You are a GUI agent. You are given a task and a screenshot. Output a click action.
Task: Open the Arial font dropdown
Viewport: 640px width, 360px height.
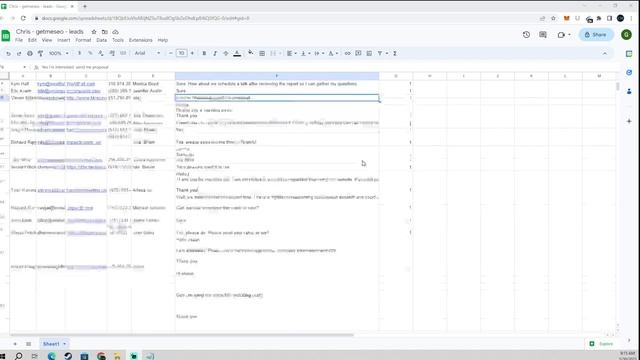(x=147, y=53)
